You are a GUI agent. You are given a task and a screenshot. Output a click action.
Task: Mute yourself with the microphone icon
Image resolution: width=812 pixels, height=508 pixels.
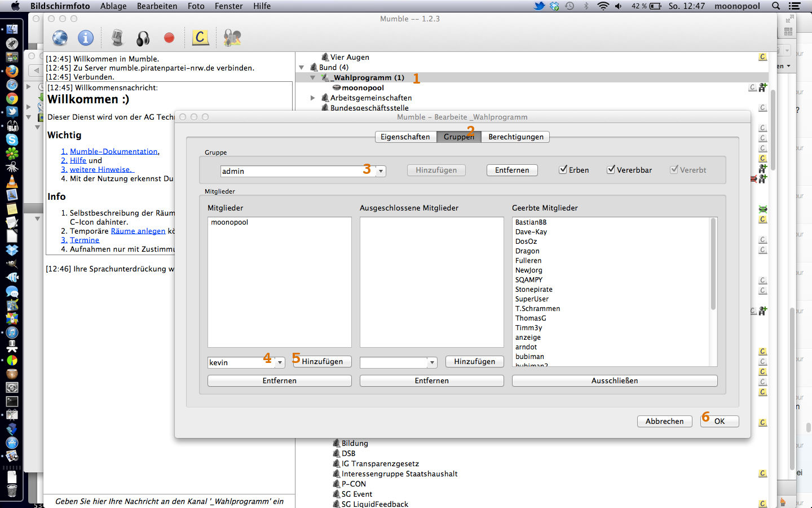click(x=117, y=38)
